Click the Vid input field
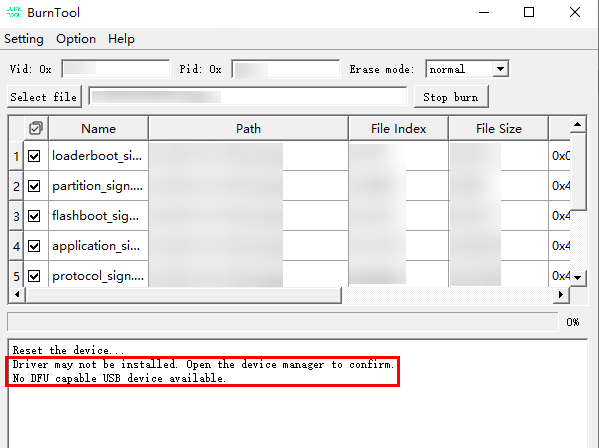Screen dimensions: 599x448 coord(116,69)
